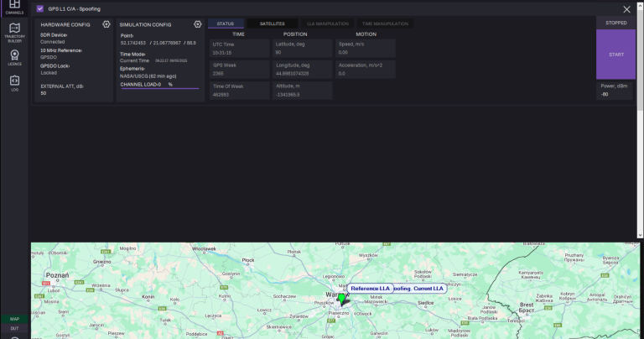
Task: Click the Longitude value 44.9981074328
Action: click(293, 74)
